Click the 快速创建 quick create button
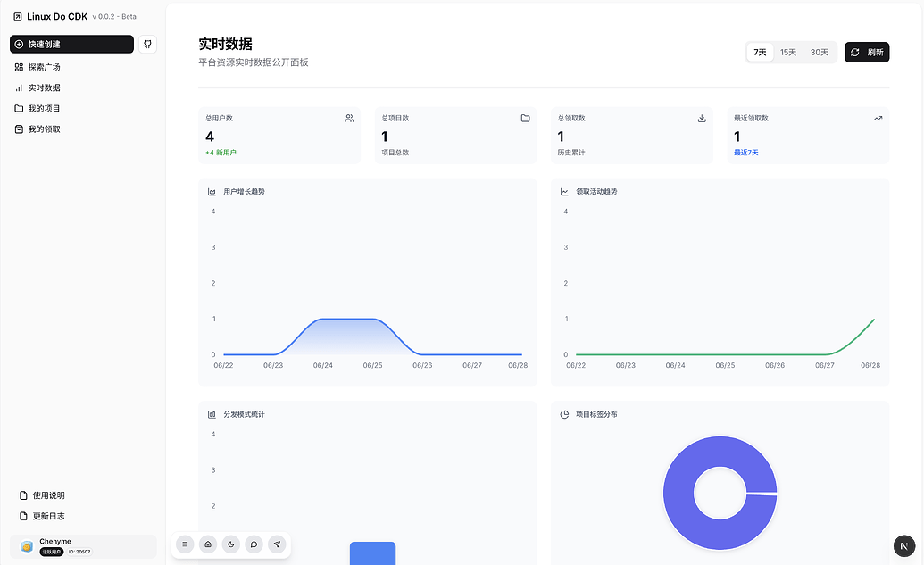Screen dimensions: 924x565 72,45
